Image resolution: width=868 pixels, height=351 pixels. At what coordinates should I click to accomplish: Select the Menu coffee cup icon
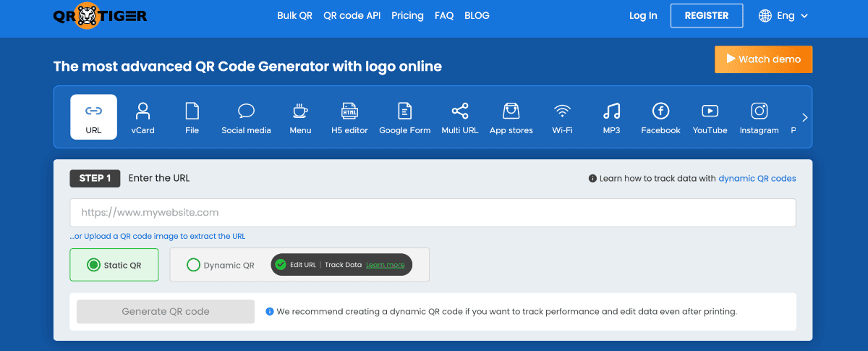(x=299, y=111)
